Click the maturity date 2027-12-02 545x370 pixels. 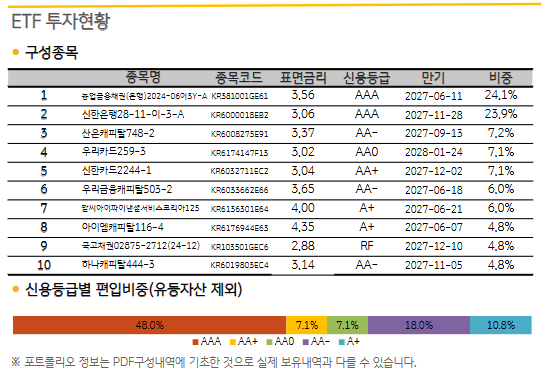click(x=433, y=171)
